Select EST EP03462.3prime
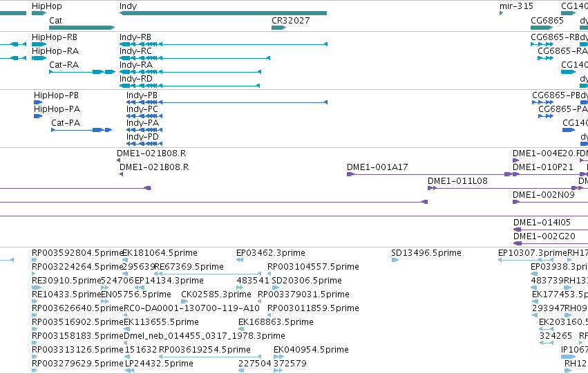588x374 pixels. pos(270,253)
